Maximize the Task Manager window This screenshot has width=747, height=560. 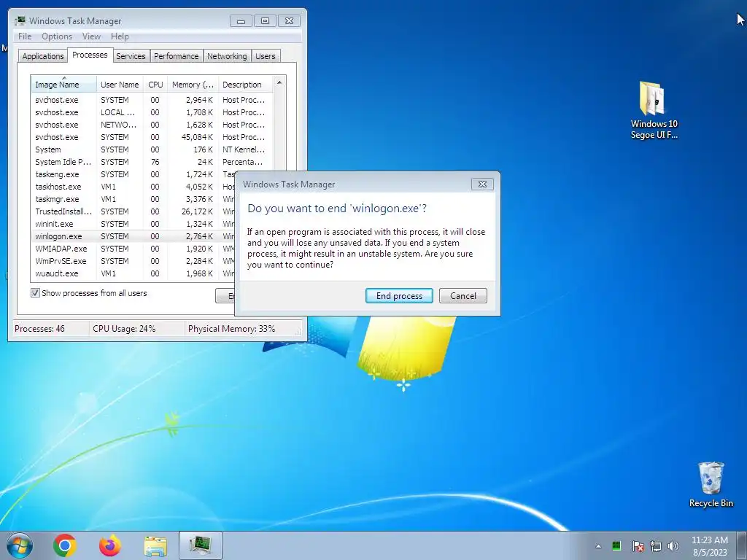(265, 21)
